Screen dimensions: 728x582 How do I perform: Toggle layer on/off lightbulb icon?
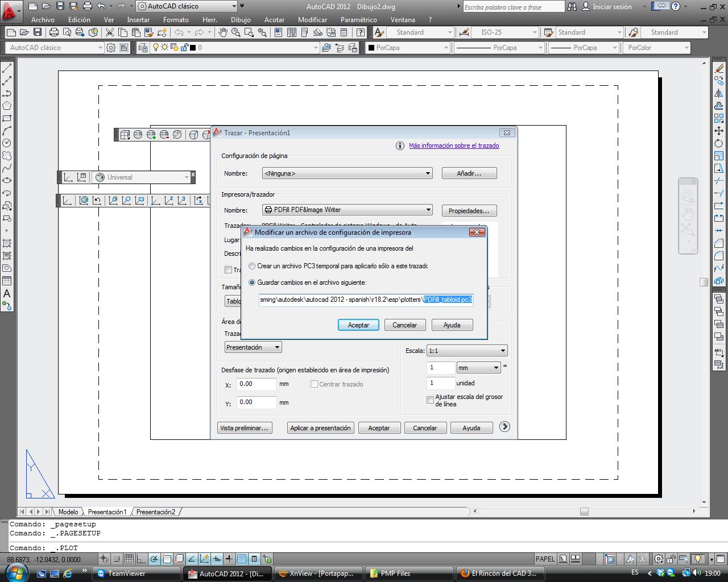click(x=156, y=48)
